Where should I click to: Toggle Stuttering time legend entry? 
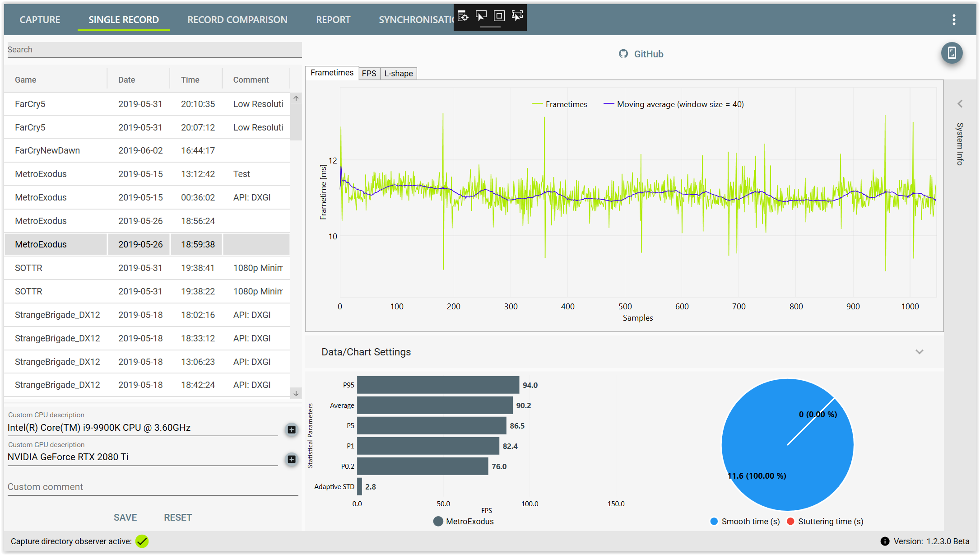[825, 522]
